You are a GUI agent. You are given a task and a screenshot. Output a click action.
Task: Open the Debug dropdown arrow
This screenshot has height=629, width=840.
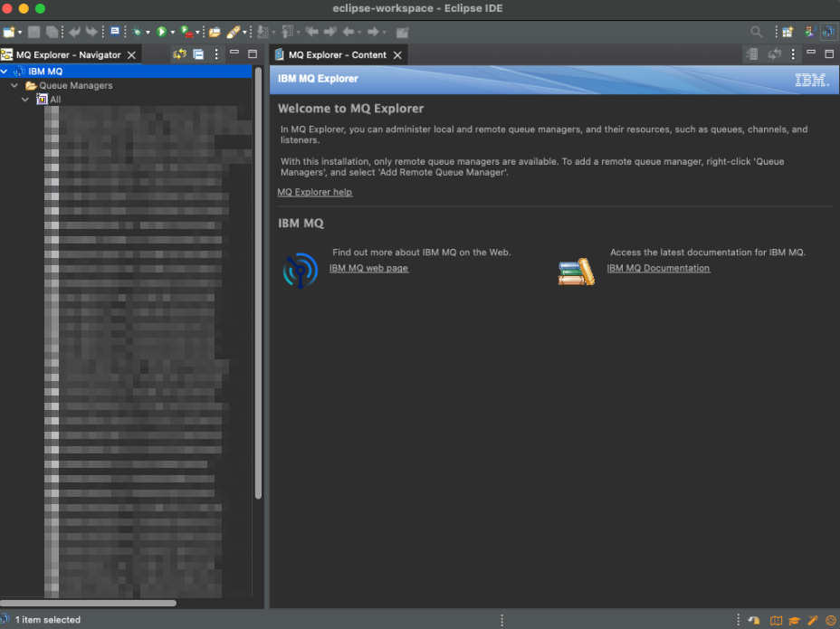148,33
